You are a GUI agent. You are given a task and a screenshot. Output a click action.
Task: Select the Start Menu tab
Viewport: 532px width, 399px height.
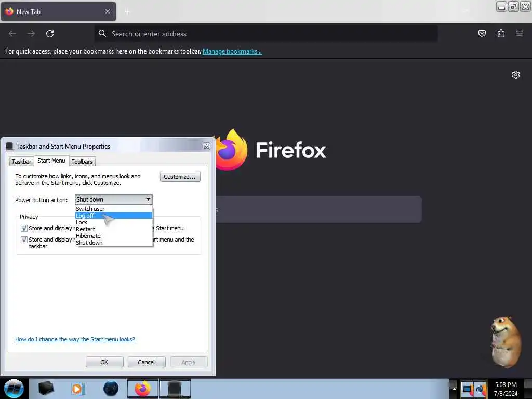tap(51, 161)
